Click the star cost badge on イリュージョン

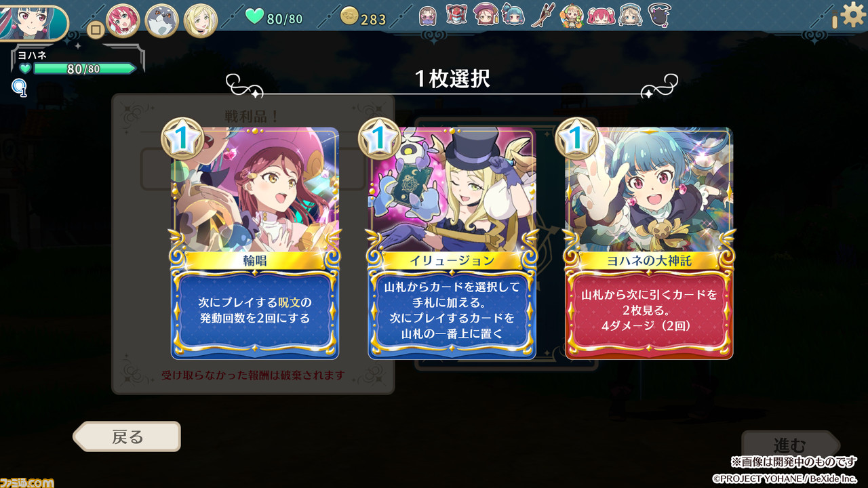click(x=378, y=138)
